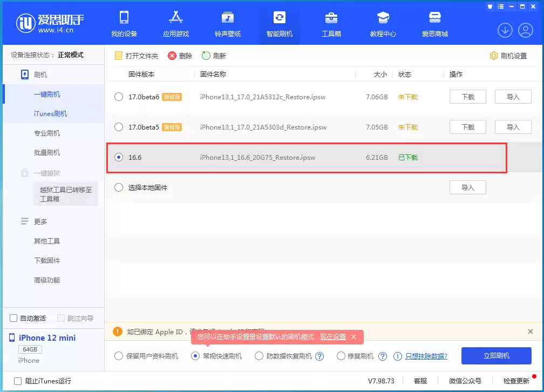Screen dimensions: 544x392
Task: Enable 阻止iTunes运行 checkbox
Action: click(18, 381)
